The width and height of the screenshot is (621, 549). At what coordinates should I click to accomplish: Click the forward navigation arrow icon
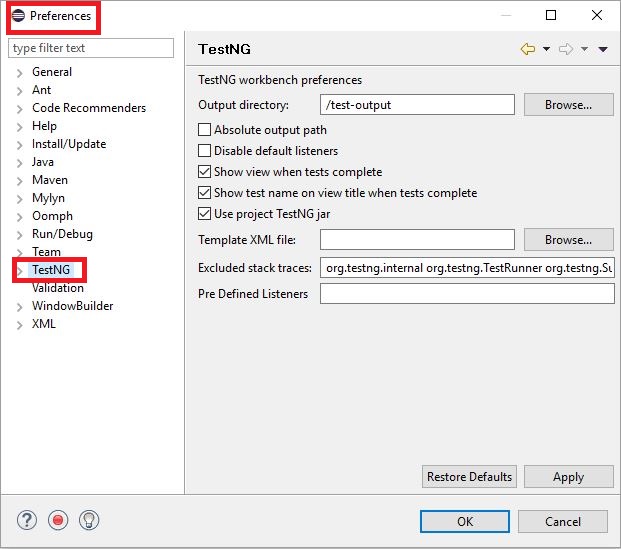tap(566, 49)
